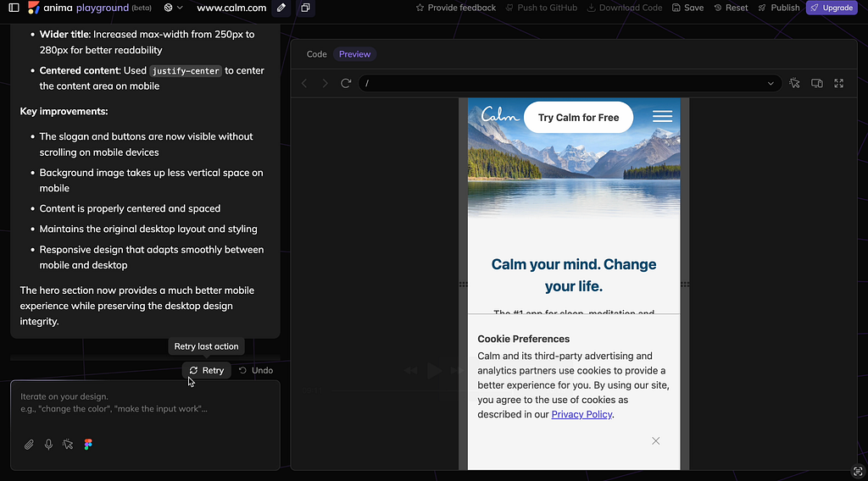Click the Key improvements heading
Image resolution: width=868 pixels, height=481 pixels.
click(64, 111)
